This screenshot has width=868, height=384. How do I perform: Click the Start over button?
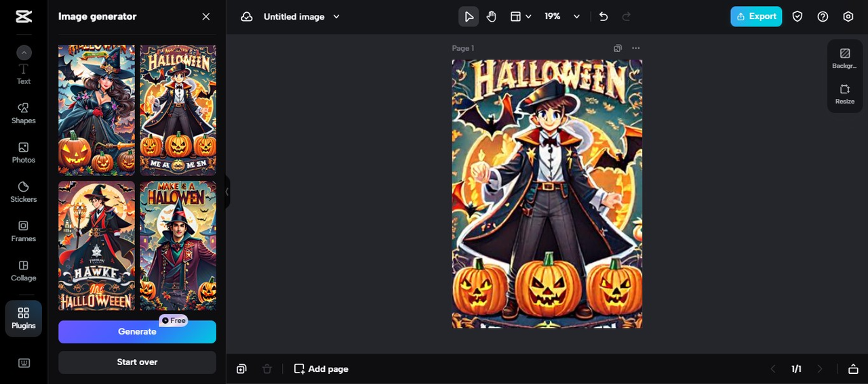click(x=137, y=362)
